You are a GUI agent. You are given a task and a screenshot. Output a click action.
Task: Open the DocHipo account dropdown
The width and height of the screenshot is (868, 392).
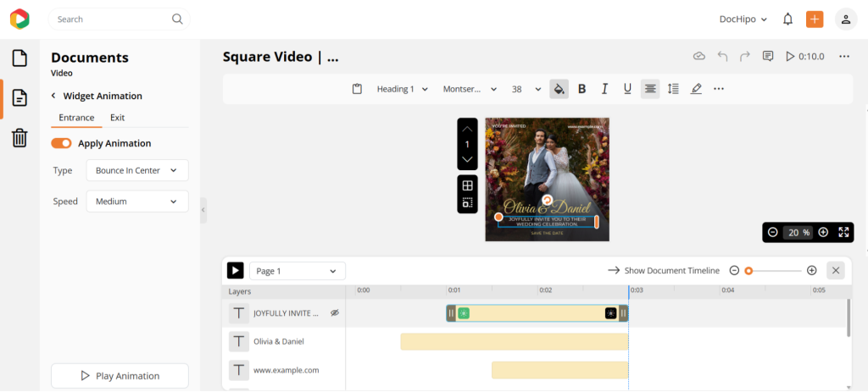coord(743,19)
